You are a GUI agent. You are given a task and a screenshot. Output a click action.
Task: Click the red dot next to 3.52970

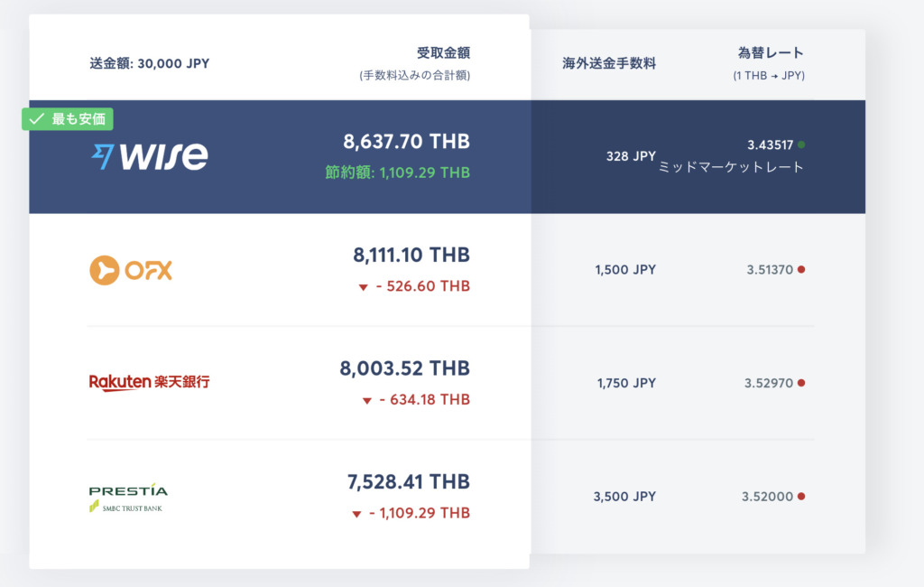(801, 383)
